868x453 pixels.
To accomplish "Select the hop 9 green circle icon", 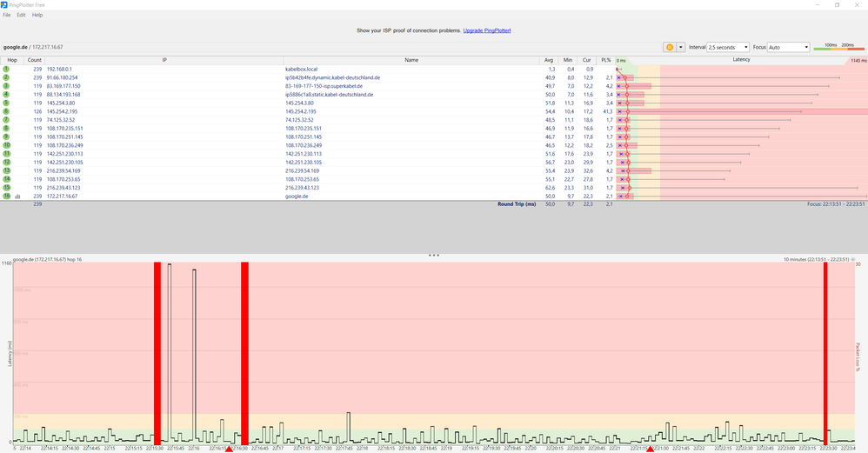I will tap(6, 137).
